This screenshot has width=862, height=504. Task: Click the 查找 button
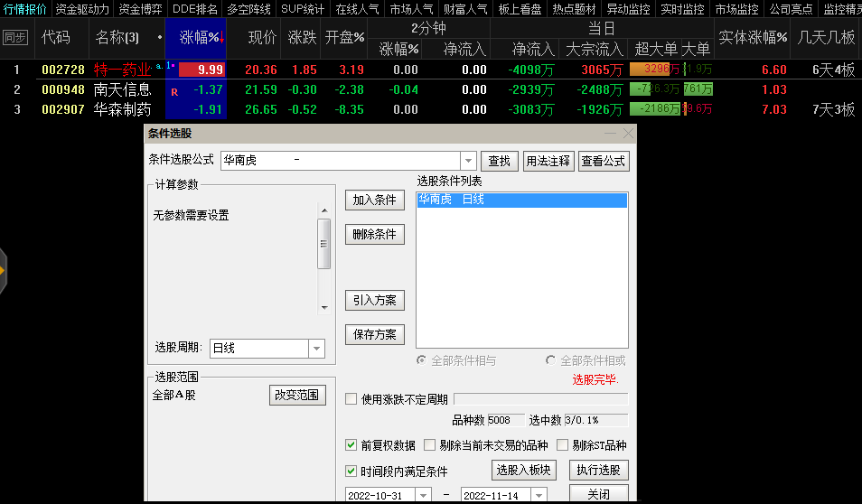(x=499, y=161)
